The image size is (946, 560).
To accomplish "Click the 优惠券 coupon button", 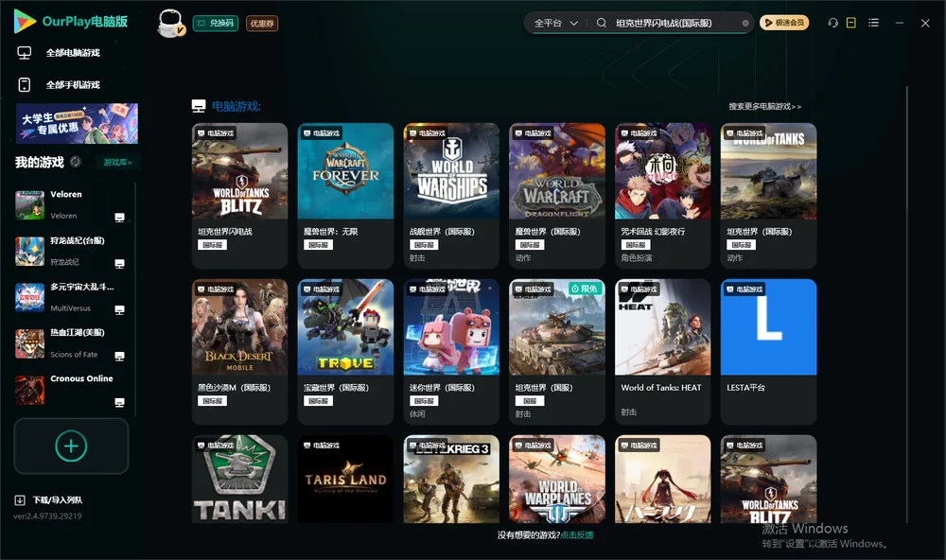I will [x=262, y=23].
